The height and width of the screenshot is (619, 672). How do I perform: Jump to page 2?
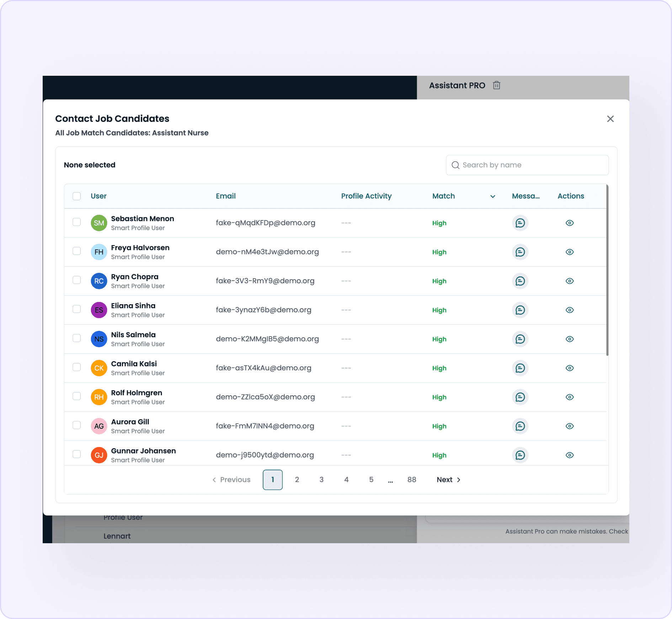point(297,480)
